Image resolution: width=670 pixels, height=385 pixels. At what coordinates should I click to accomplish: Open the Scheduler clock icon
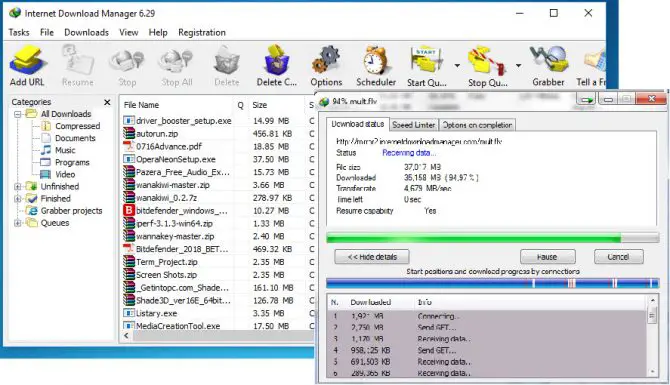(376, 66)
